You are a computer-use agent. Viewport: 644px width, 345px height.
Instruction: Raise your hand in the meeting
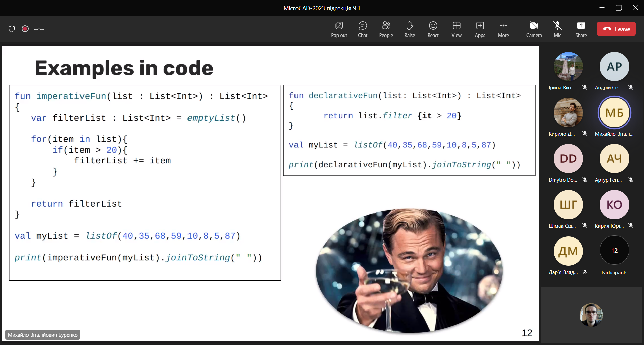pos(410,29)
